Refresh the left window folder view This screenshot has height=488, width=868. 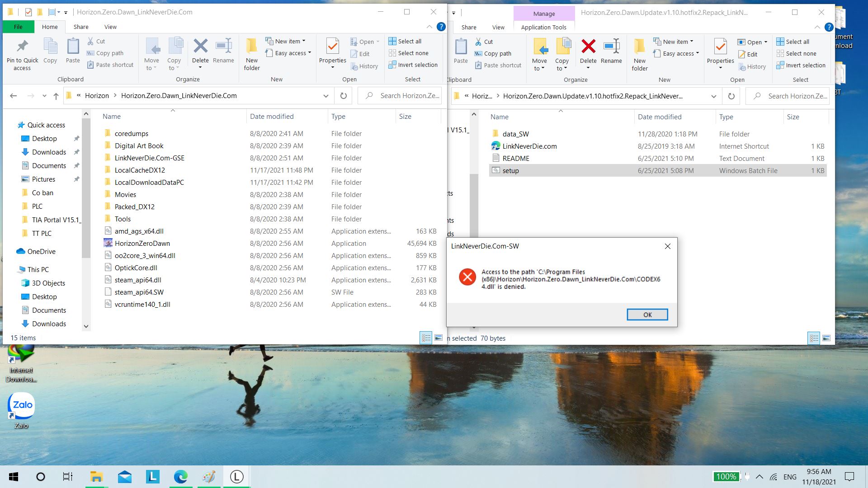344,96
